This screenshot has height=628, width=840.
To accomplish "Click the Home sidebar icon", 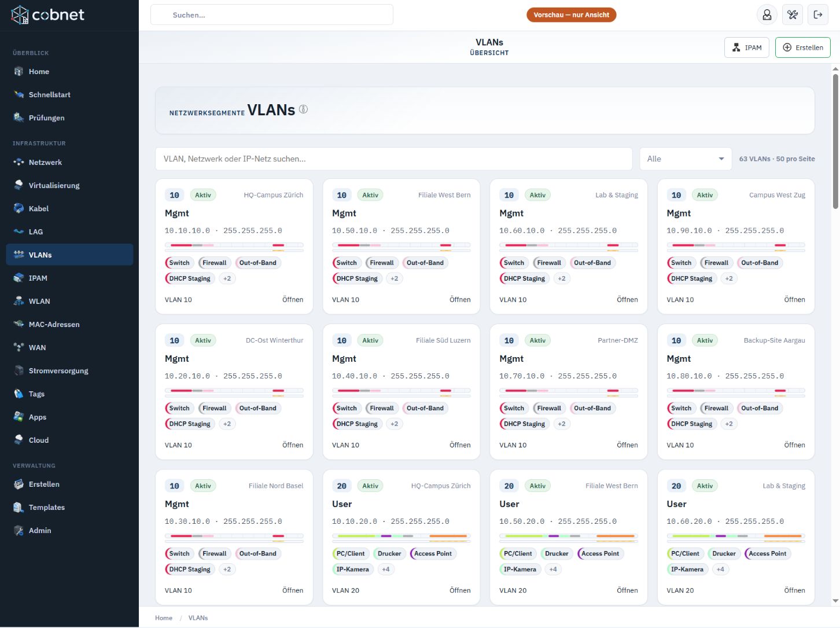I will point(19,72).
